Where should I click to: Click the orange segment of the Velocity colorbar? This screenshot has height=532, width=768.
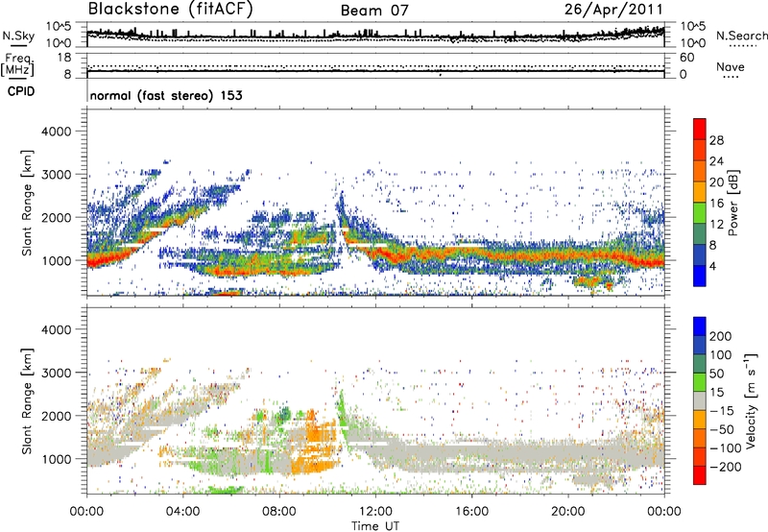coord(700,420)
